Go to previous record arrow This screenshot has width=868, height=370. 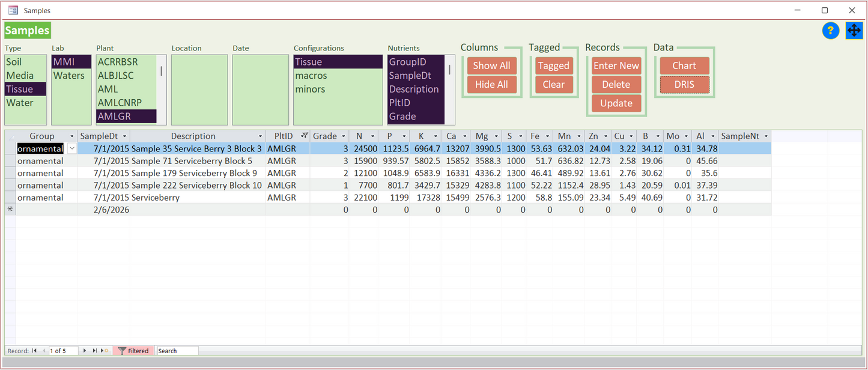[43, 351]
